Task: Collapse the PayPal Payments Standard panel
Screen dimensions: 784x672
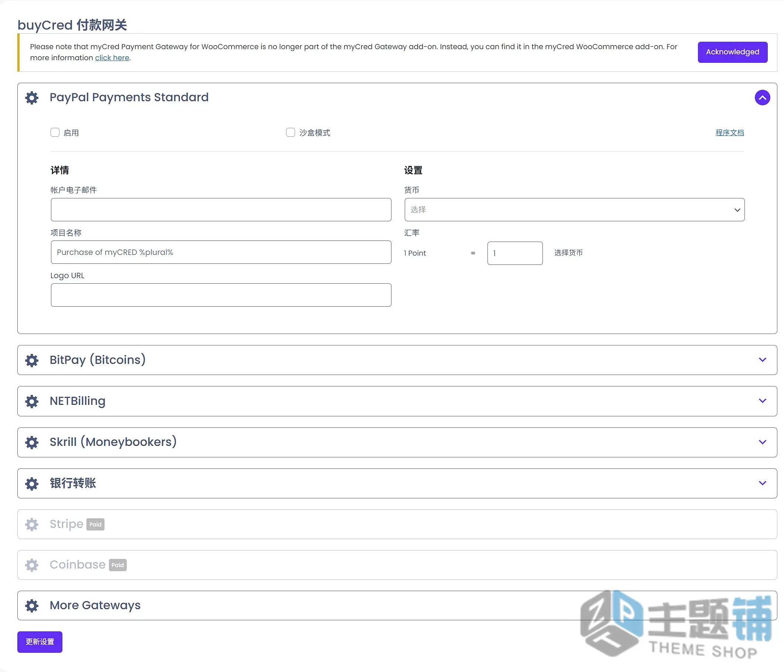Action: [x=762, y=98]
